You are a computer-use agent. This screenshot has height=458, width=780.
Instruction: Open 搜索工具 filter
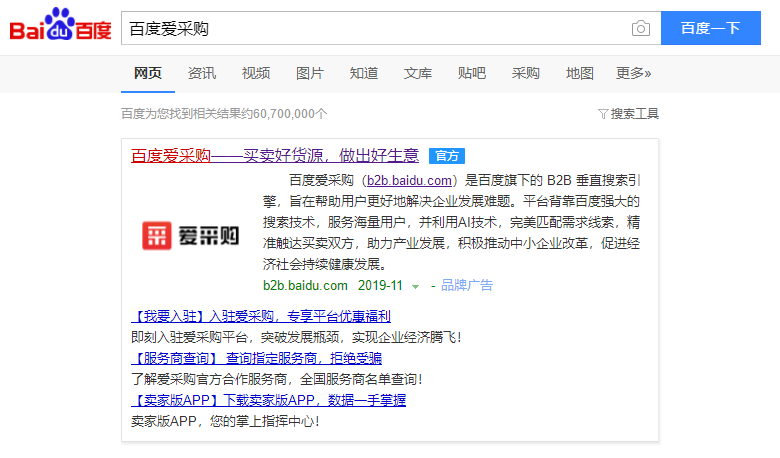tap(628, 114)
